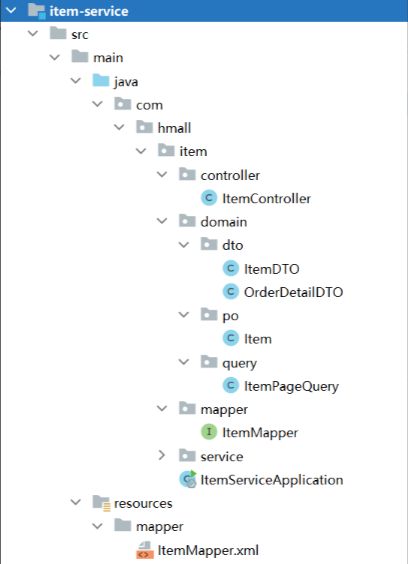Click the 'controller' package label
The height and width of the screenshot is (564, 408).
coord(230,175)
